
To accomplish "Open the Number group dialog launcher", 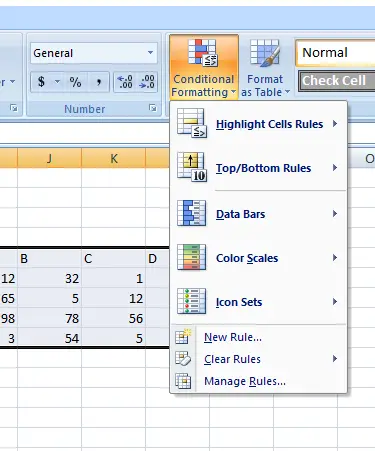I will [153, 108].
